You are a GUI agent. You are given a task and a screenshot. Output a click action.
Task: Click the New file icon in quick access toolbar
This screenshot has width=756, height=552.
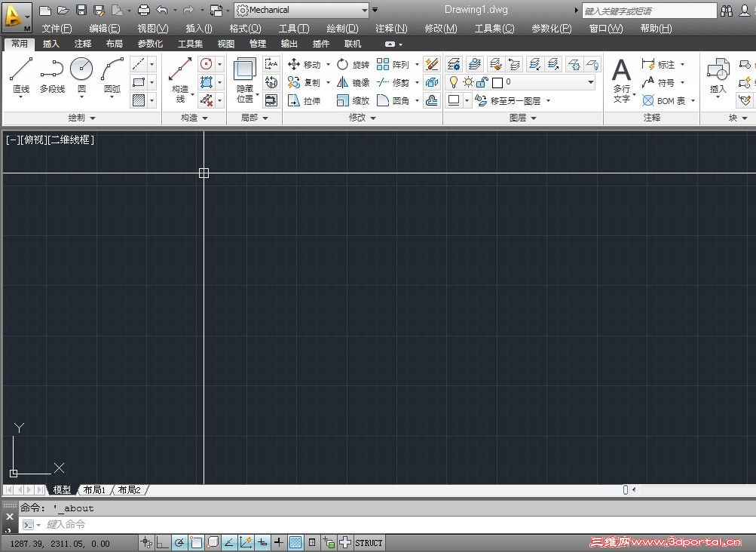[44, 10]
